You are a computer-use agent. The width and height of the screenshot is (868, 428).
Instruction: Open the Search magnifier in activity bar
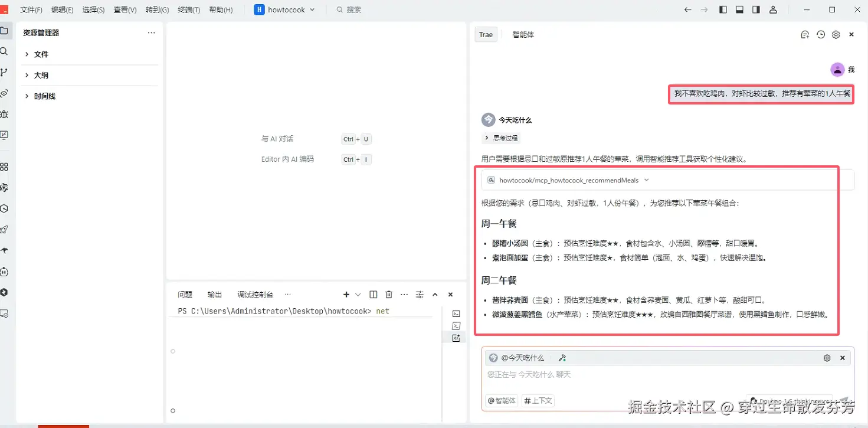coord(4,51)
